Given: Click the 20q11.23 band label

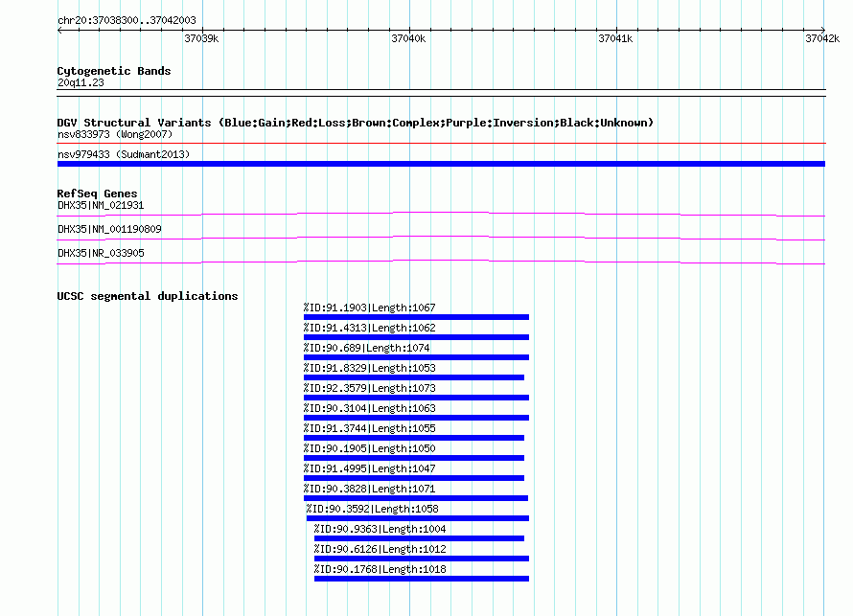Looking at the screenshot, I should click(x=81, y=82).
